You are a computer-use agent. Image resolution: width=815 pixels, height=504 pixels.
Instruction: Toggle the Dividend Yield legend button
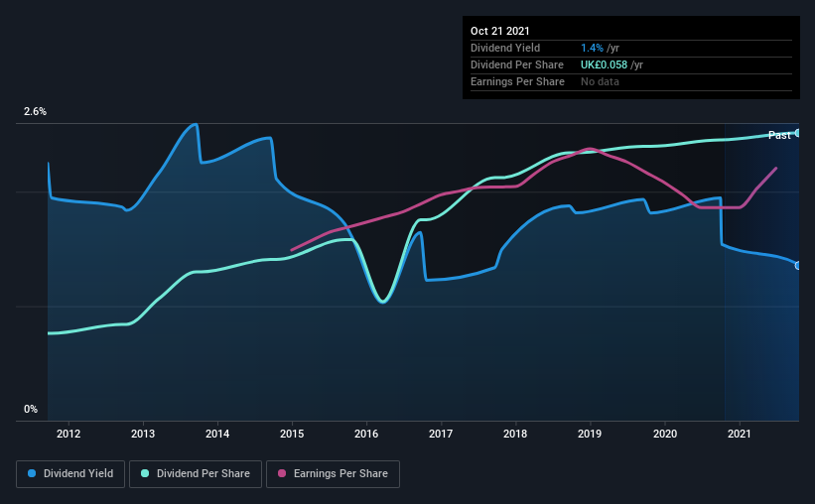pos(70,474)
